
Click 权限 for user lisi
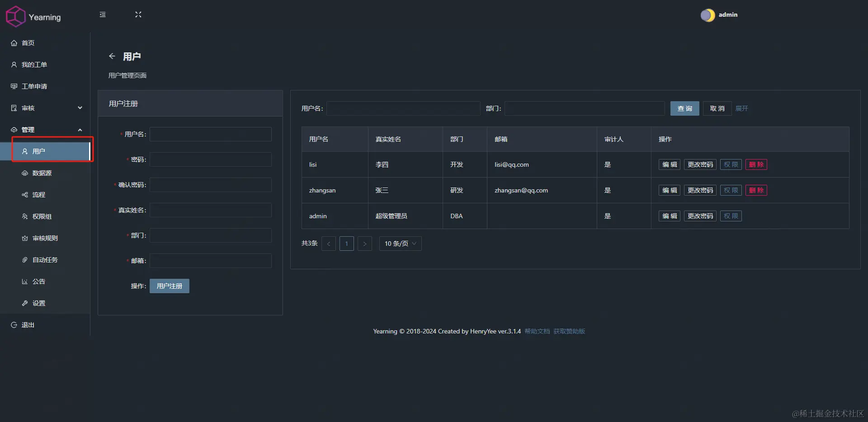[731, 164]
